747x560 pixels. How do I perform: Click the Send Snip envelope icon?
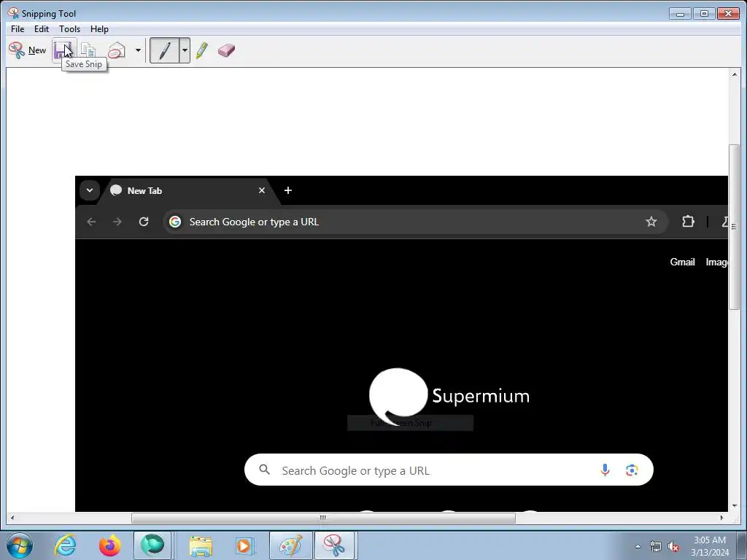tap(117, 50)
